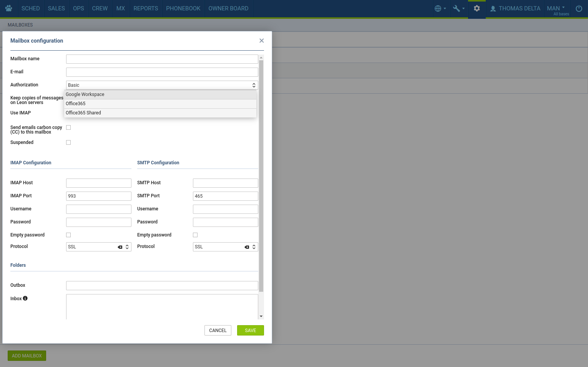Clear the SMTP Protocol selection
The width and height of the screenshot is (588, 367).
(x=247, y=247)
